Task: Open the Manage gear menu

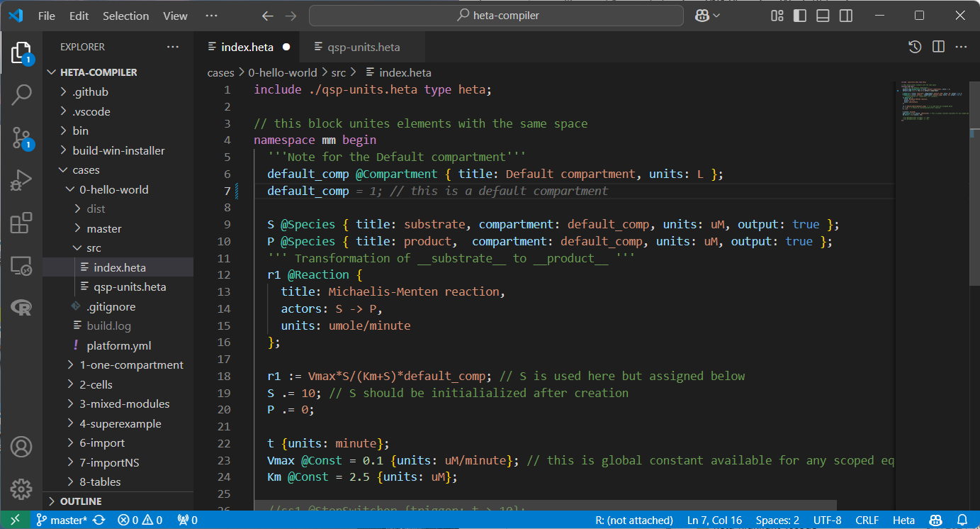Action: tap(21, 489)
